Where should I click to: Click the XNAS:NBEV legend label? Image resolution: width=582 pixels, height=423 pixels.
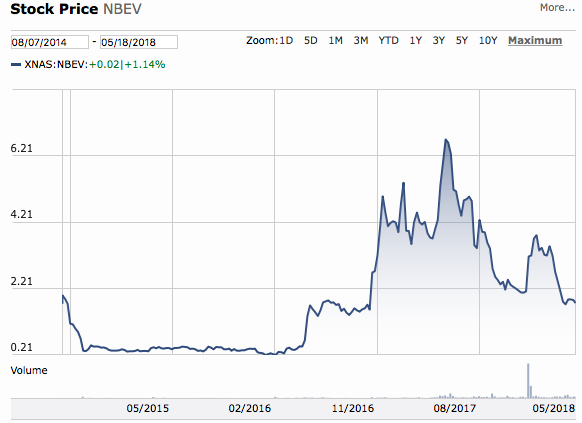pos(56,65)
